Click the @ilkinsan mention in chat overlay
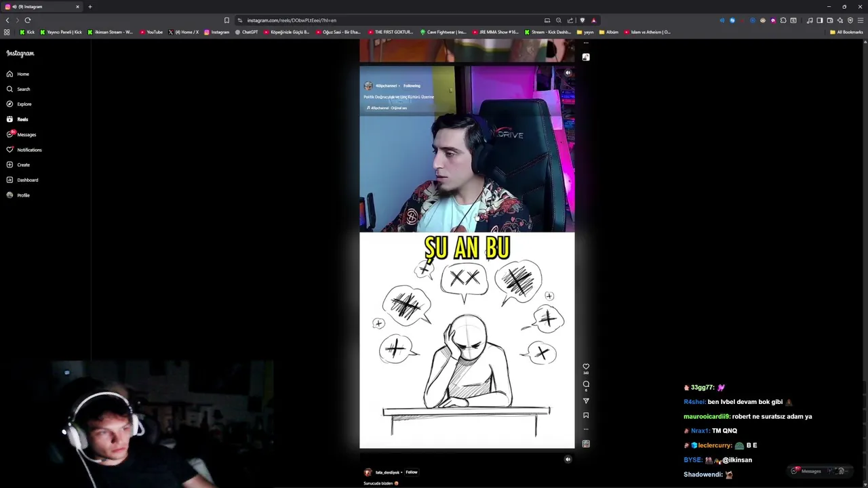This screenshot has width=868, height=488. pyautogui.click(x=737, y=460)
